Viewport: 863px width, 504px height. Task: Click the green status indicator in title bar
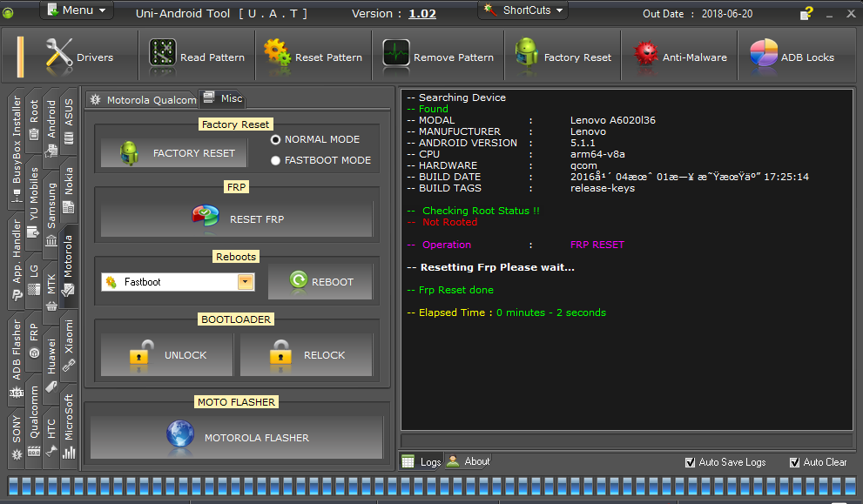point(8,13)
